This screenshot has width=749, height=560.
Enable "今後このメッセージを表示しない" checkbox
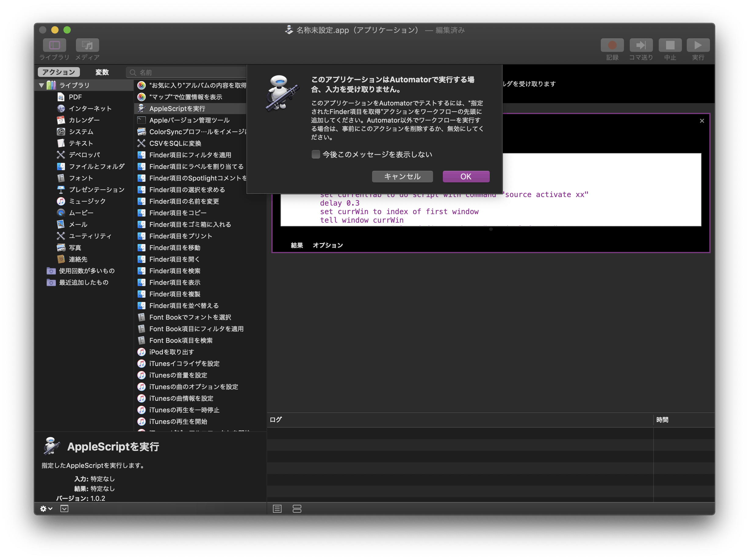coord(316,154)
